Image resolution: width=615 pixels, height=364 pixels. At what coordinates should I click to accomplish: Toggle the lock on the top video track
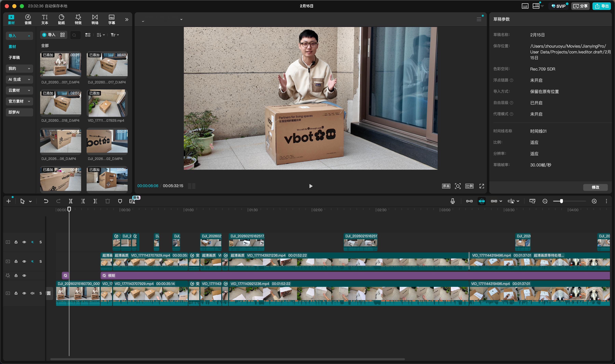click(x=16, y=242)
